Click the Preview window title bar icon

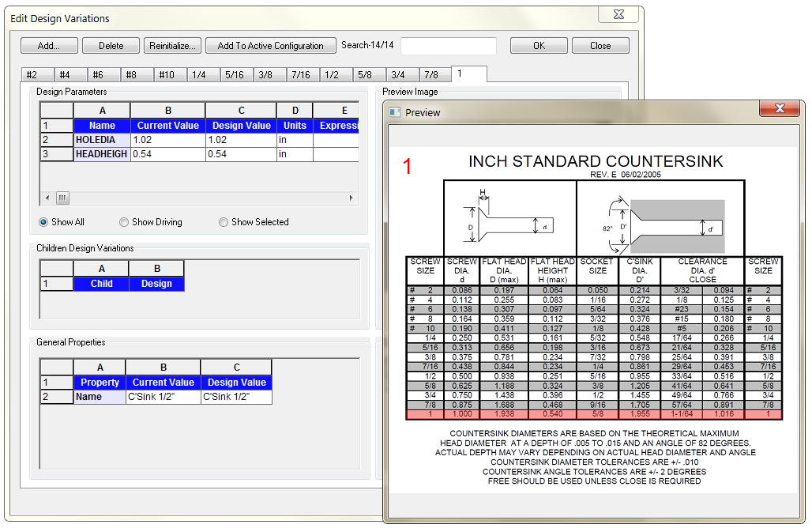pyautogui.click(x=395, y=112)
